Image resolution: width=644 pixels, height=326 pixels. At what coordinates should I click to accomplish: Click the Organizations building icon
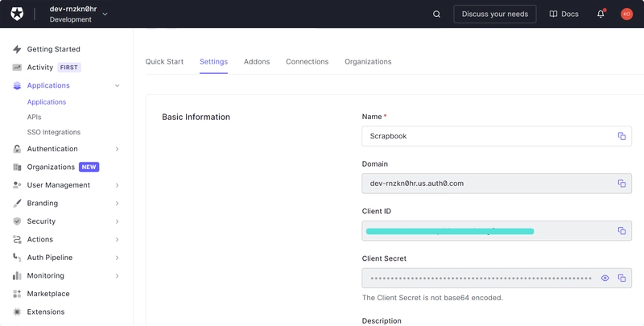pos(17,167)
